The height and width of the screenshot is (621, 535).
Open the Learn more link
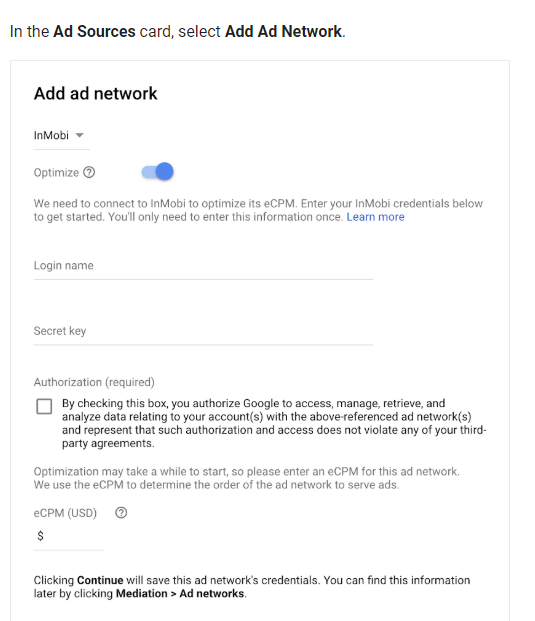(375, 217)
